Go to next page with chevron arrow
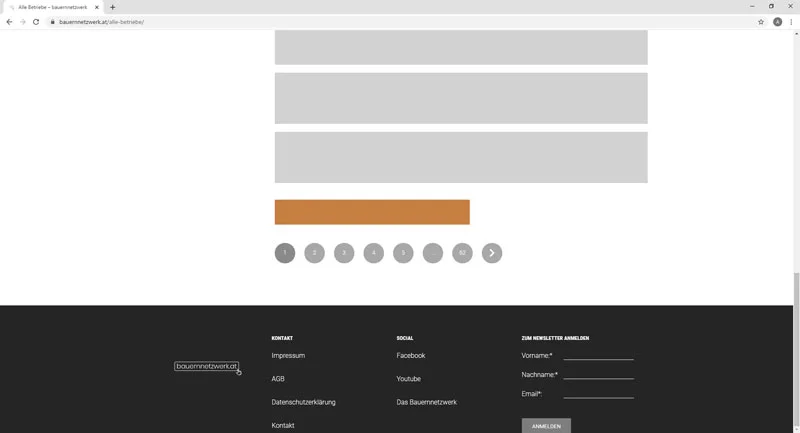The width and height of the screenshot is (800, 433). click(x=492, y=253)
